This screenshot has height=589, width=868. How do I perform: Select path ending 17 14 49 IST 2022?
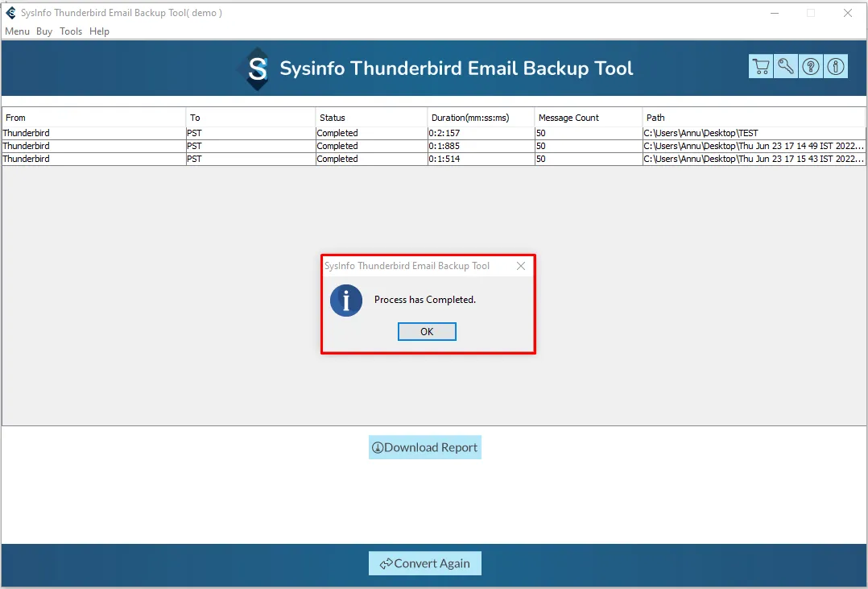coord(754,146)
